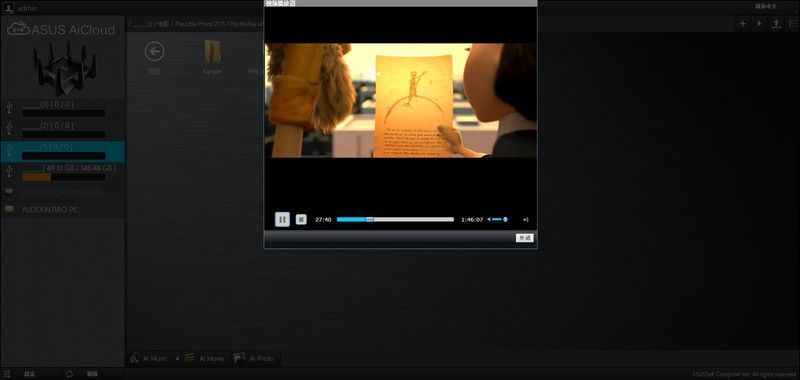Screen dimensions: 800x380
Task: Open the Ai Music tab
Action: (x=148, y=359)
